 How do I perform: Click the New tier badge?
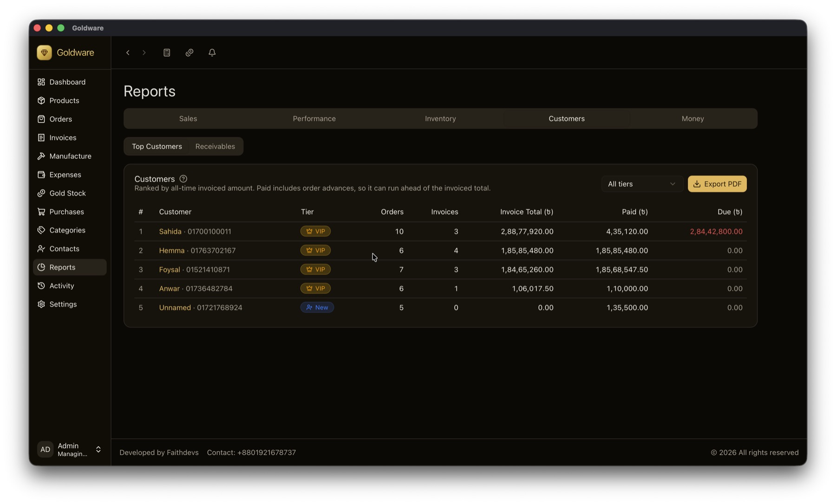point(317,308)
